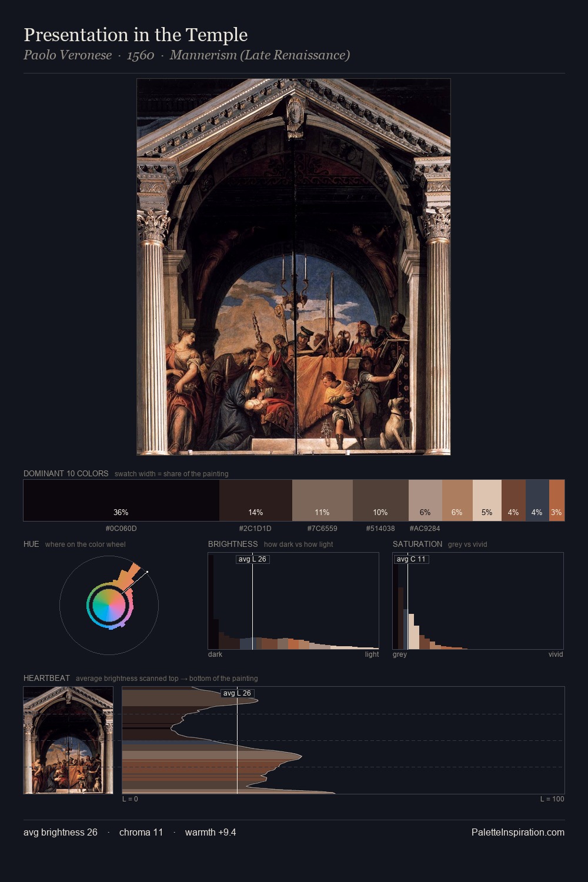Screen dimensions: 588x882
Task: Click hex code #514038
Action: pos(380,529)
